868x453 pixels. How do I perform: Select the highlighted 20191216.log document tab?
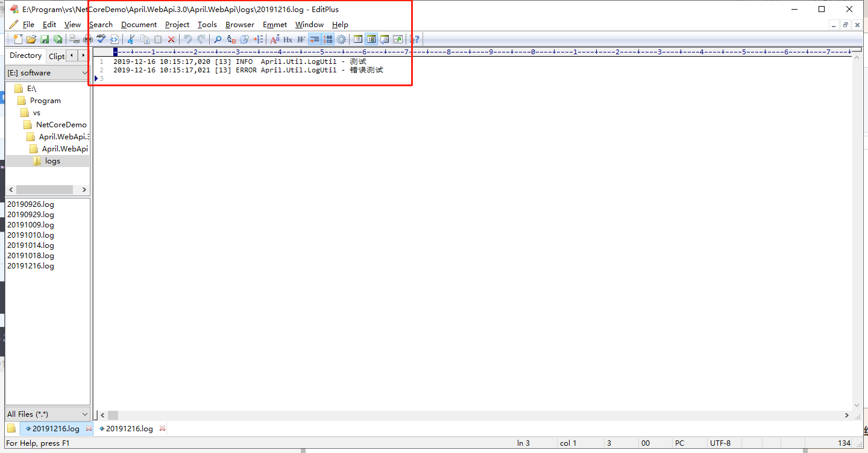55,428
